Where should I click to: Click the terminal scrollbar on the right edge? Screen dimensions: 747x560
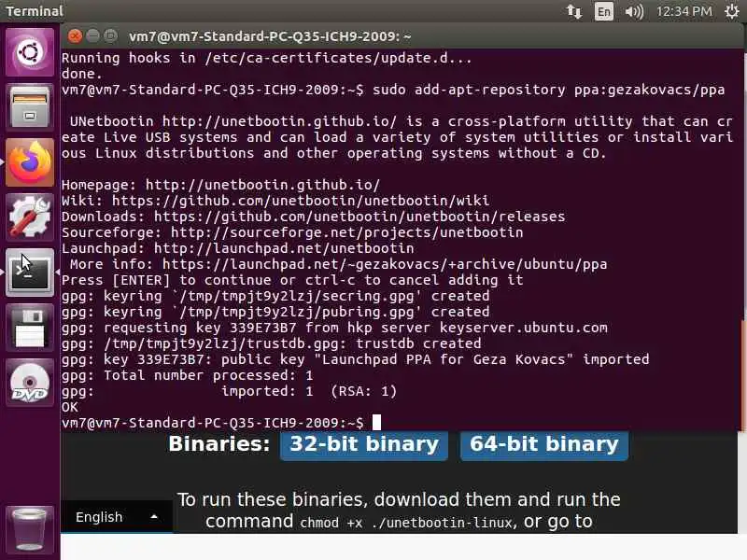point(742,375)
